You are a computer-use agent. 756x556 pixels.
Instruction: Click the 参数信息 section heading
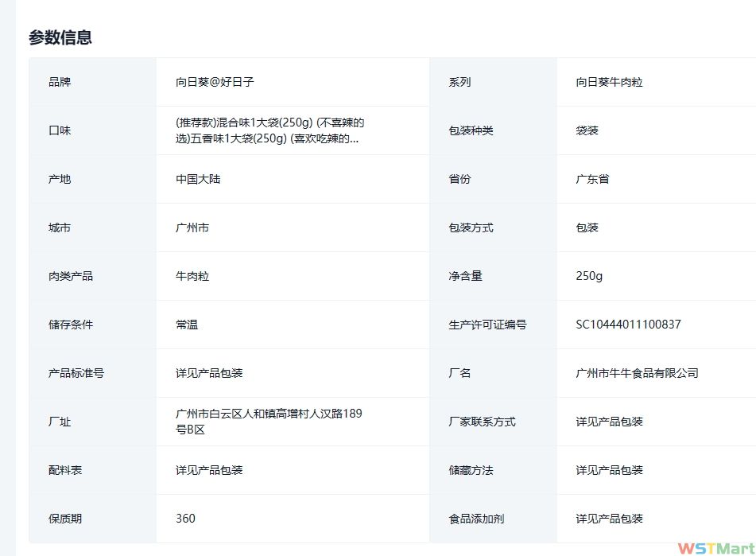click(60, 37)
